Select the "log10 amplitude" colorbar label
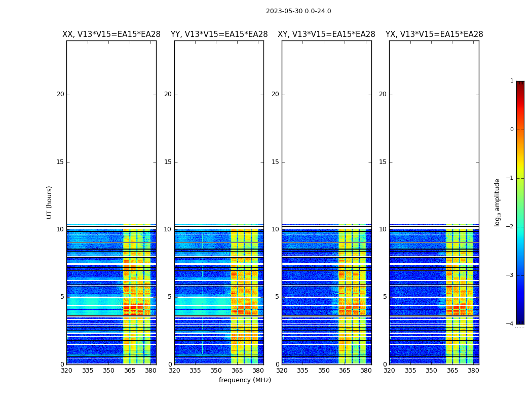The height and width of the screenshot is (405, 532). tap(498, 202)
